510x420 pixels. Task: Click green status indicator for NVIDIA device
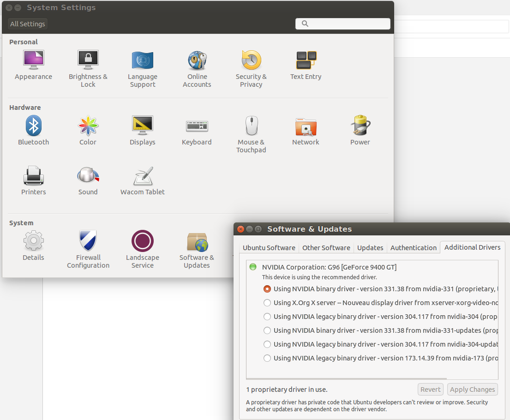[x=253, y=267]
